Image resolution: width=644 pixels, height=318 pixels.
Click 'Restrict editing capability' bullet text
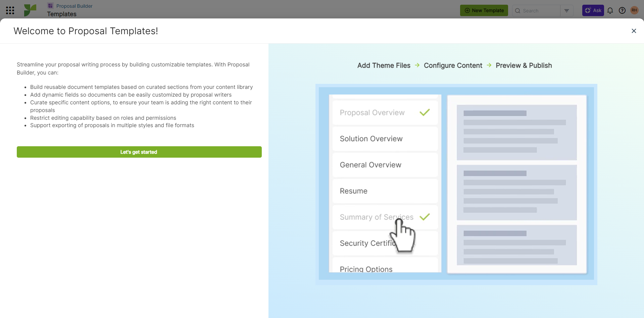coord(103,118)
